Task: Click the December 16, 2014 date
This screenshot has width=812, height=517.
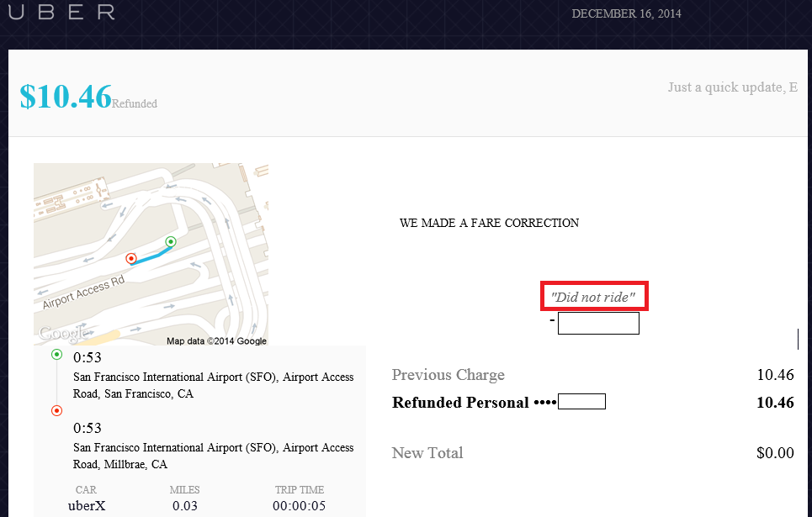Action: (626, 14)
